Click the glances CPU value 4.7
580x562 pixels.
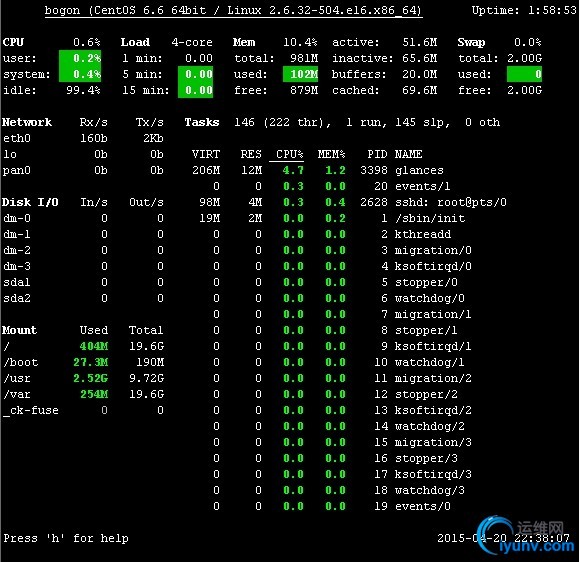coord(293,170)
